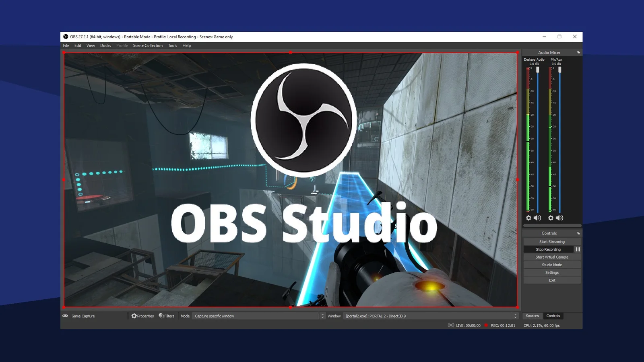Open the Help menu
This screenshot has height=362, width=644.
pos(186,45)
